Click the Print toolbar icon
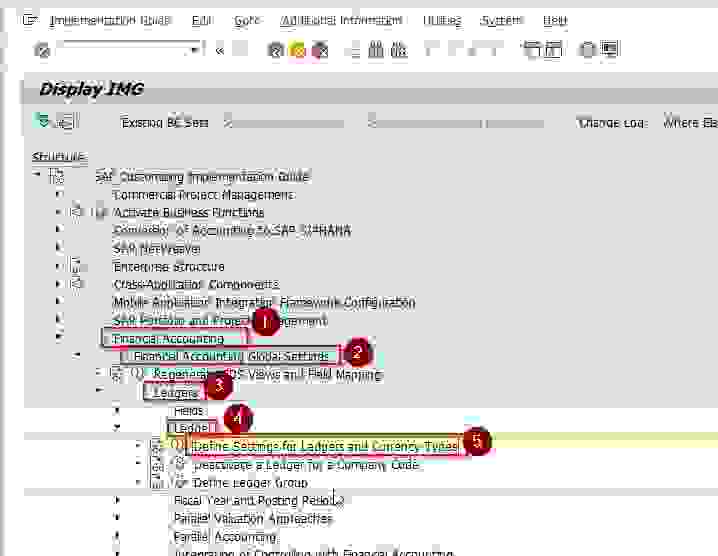 354,50
